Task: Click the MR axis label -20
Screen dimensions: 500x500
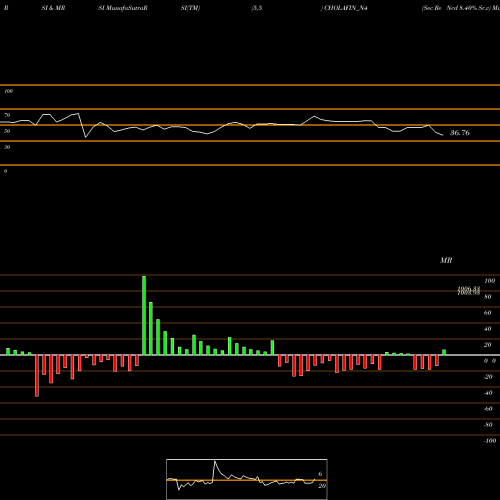Action: click(x=488, y=377)
